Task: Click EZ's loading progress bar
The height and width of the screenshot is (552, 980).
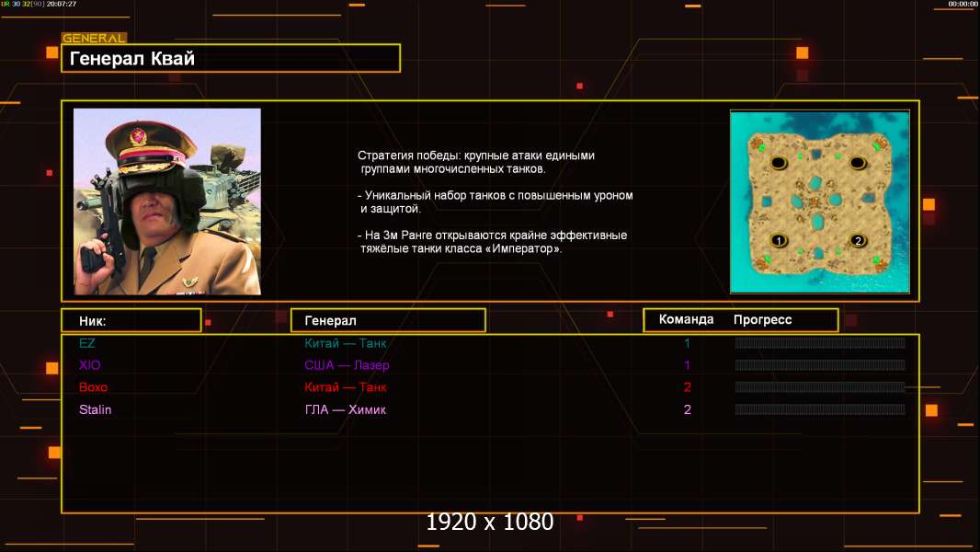Action: point(820,343)
